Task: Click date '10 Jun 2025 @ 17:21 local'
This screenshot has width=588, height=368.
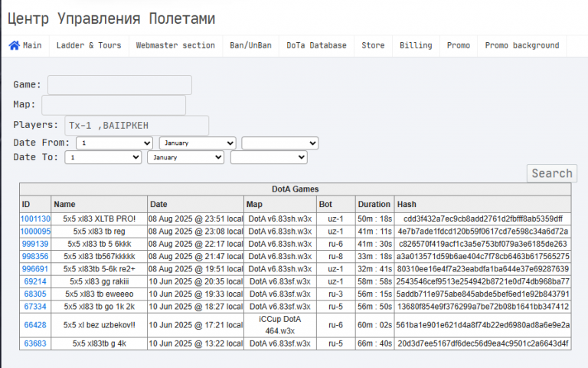Action: click(x=196, y=325)
